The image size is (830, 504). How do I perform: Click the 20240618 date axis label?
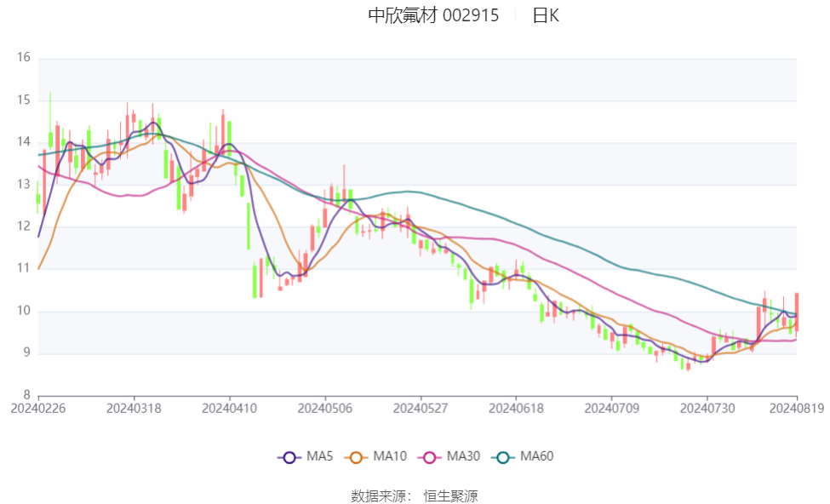[516, 408]
